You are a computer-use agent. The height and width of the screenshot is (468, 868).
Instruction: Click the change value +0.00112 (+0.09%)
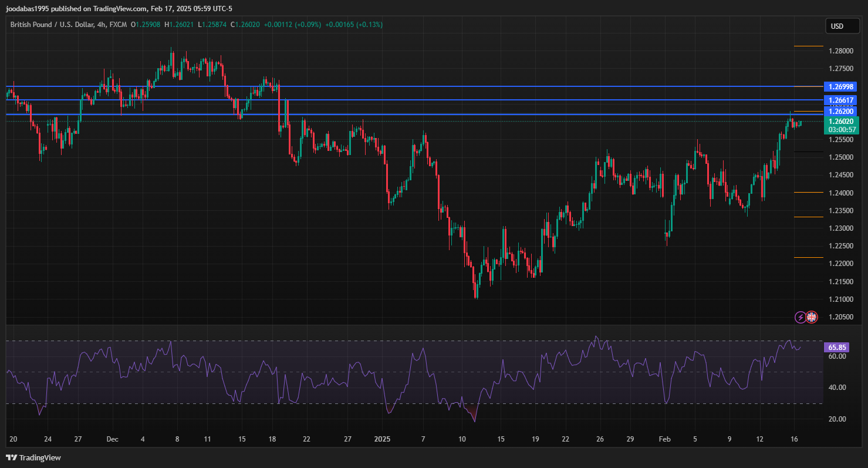292,25
